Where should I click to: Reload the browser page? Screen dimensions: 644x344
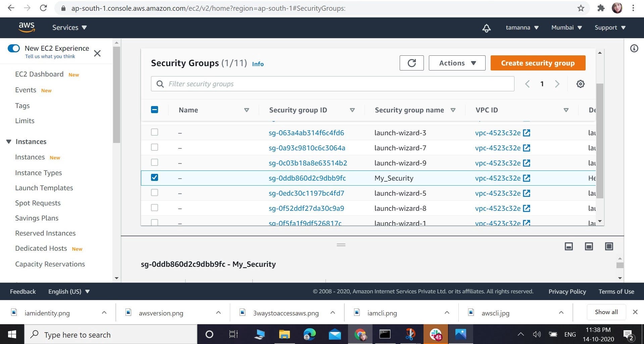click(43, 8)
